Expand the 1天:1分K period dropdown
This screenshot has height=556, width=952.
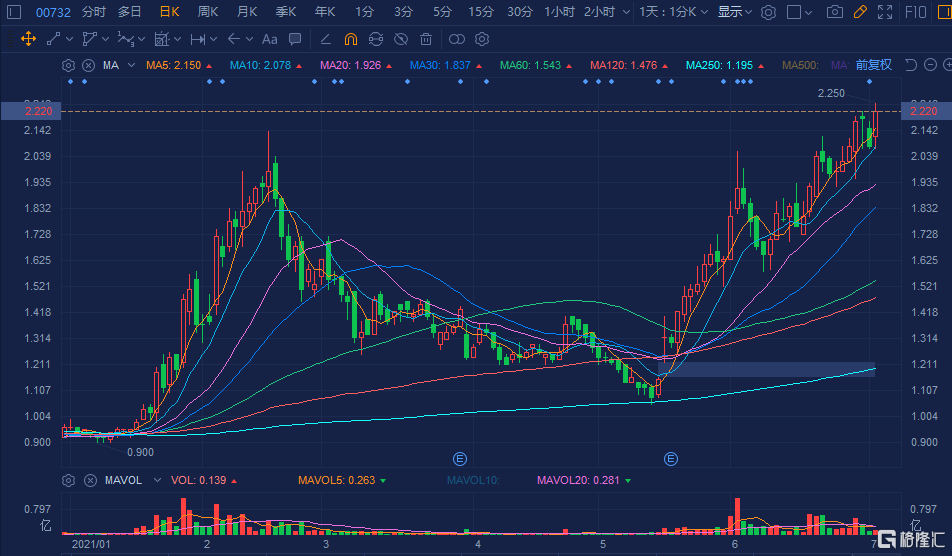click(674, 12)
